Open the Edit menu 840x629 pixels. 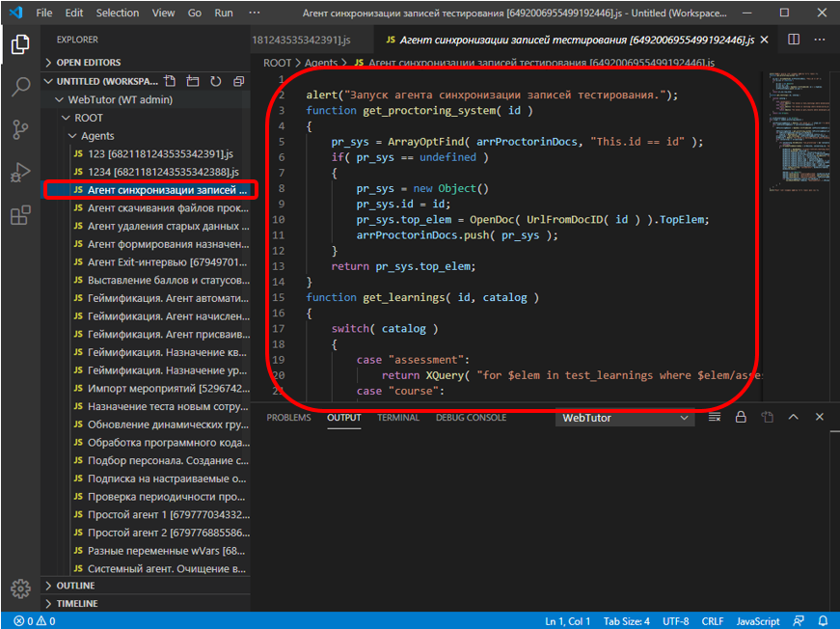pos(74,13)
